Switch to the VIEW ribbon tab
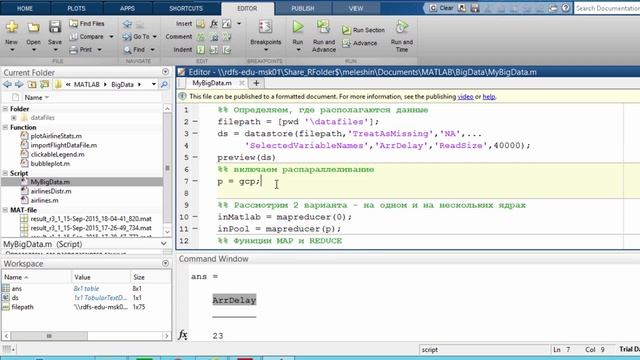 (356, 8)
